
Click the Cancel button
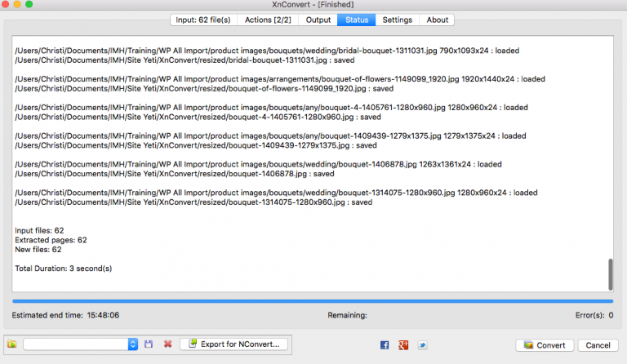[598, 345]
